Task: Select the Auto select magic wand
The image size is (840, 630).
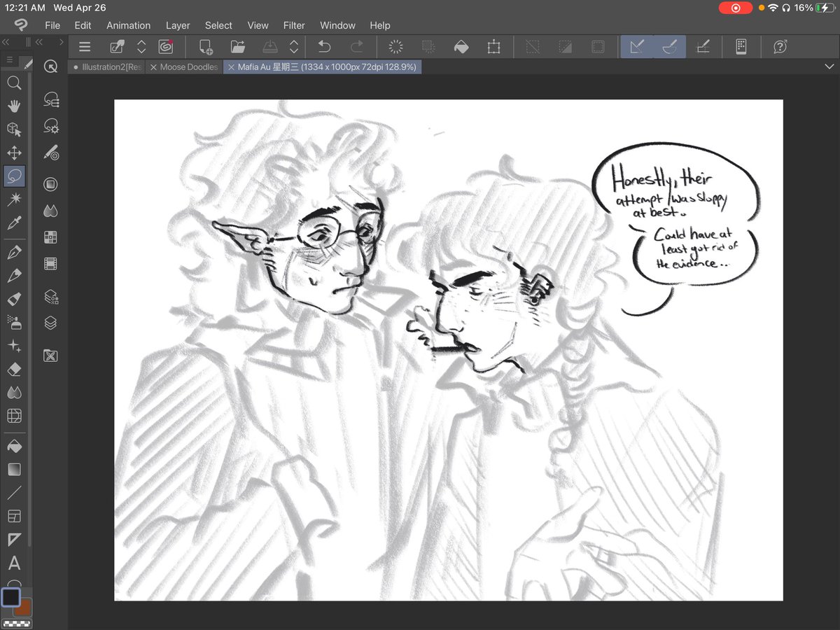Action: click(x=14, y=200)
